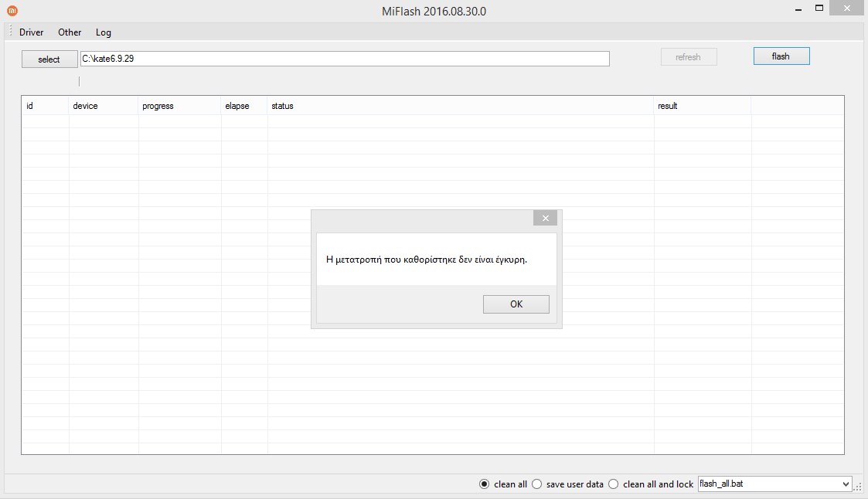
Task: Expand the flash_all.bat script dropdown
Action: [846, 484]
